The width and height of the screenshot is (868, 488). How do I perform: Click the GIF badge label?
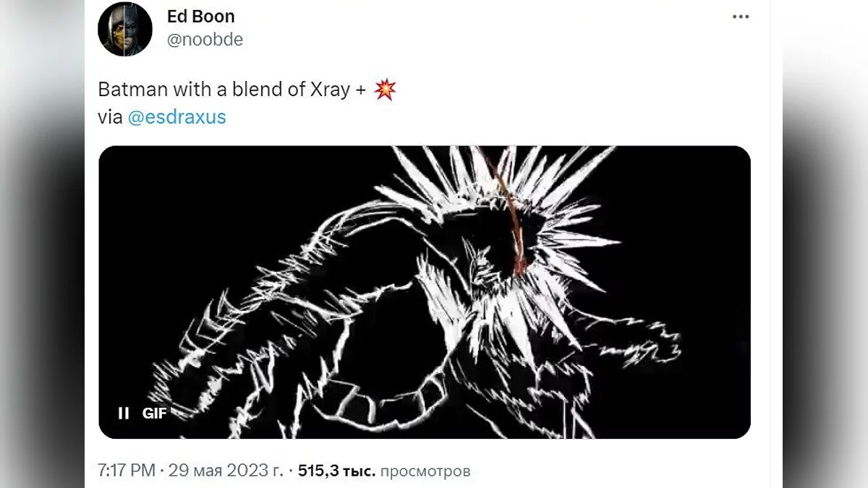click(154, 414)
